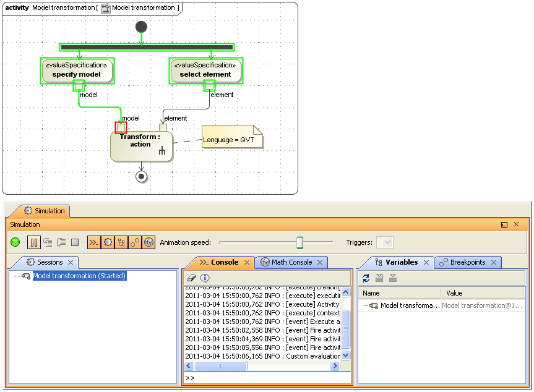Pause the simulation

click(x=34, y=242)
